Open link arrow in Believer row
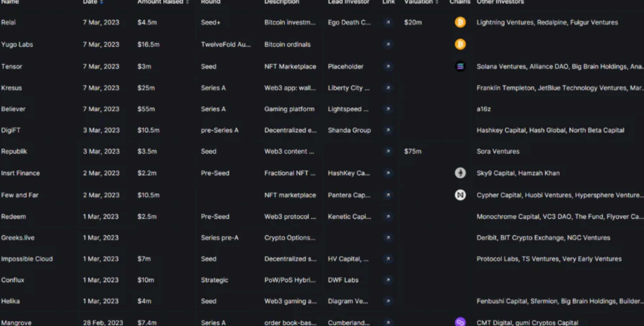 (x=388, y=109)
